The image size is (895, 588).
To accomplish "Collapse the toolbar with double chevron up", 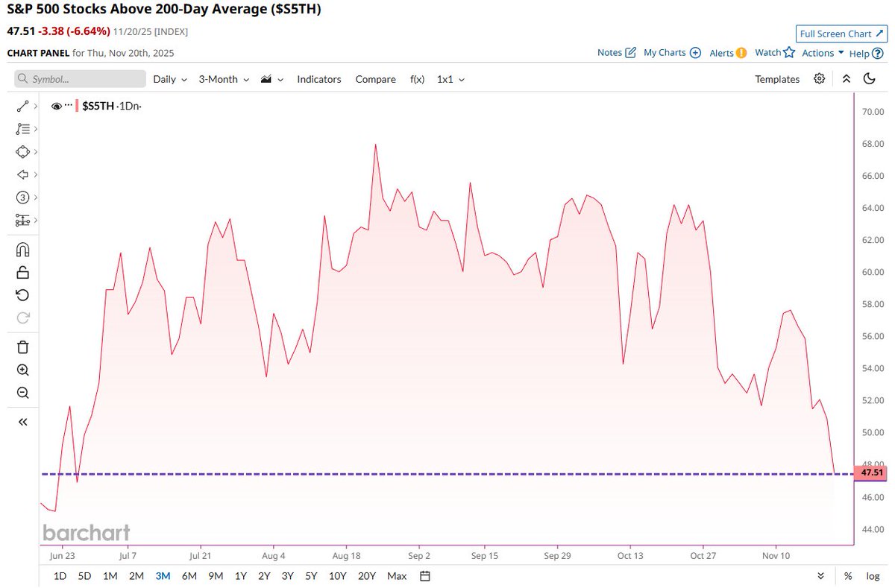I will 846,78.
